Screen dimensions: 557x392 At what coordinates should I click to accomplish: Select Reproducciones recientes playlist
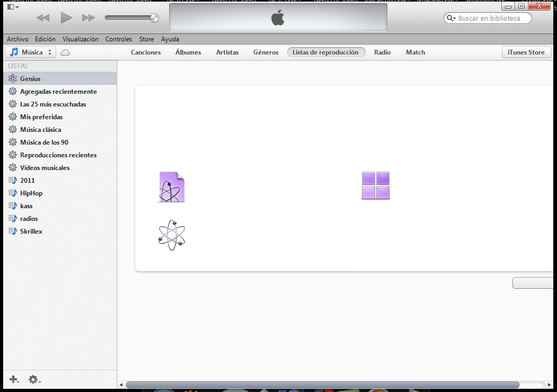(x=60, y=155)
